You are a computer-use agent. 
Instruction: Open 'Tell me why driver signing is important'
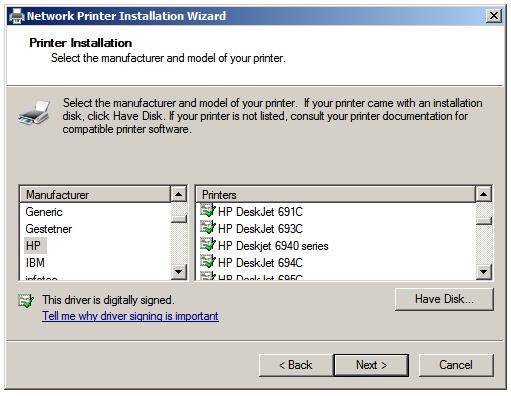pyautogui.click(x=130, y=316)
